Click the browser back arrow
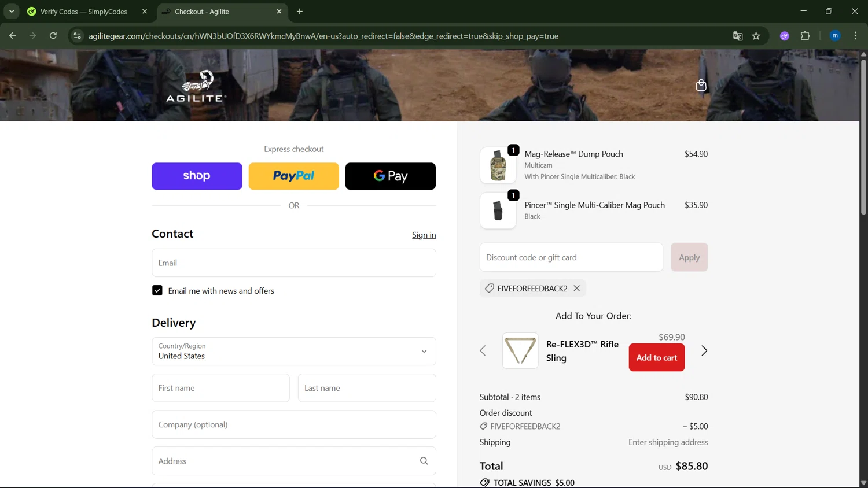868x488 pixels. coord(12,36)
